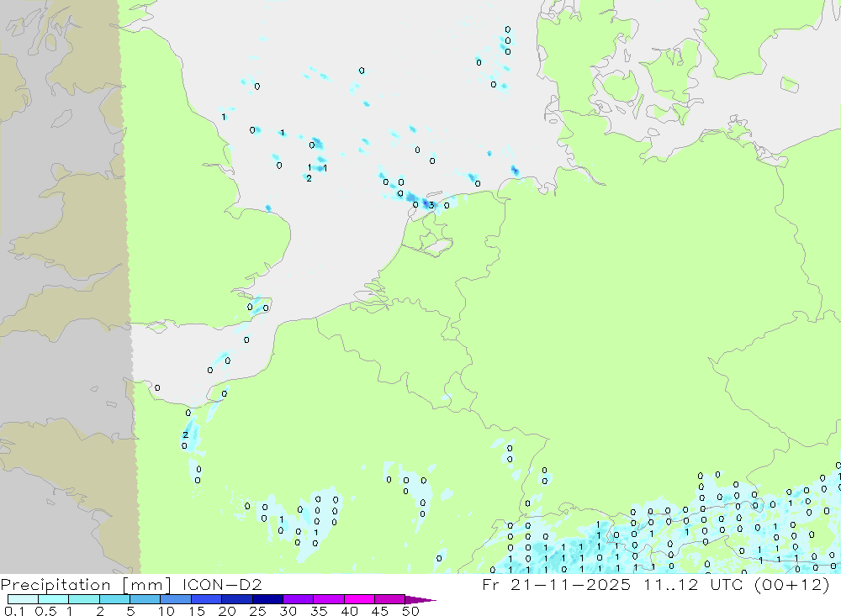Click the legend swatch between 15 and 20
This screenshot has width=841, height=616.
(207, 599)
